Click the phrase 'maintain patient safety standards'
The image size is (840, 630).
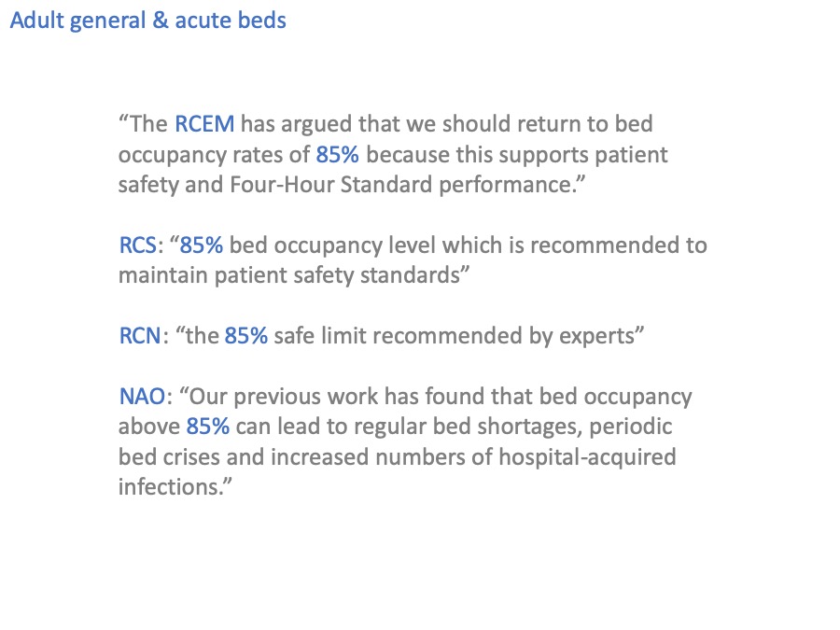point(289,276)
